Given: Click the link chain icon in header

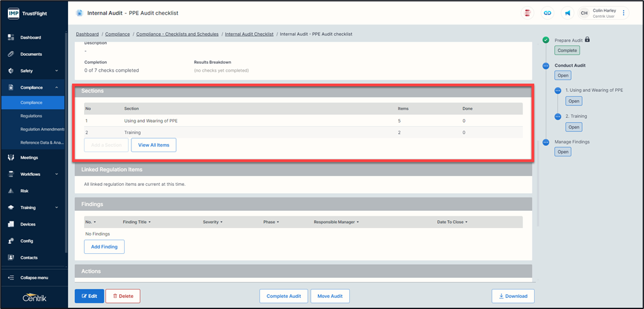Looking at the screenshot, I should 547,13.
